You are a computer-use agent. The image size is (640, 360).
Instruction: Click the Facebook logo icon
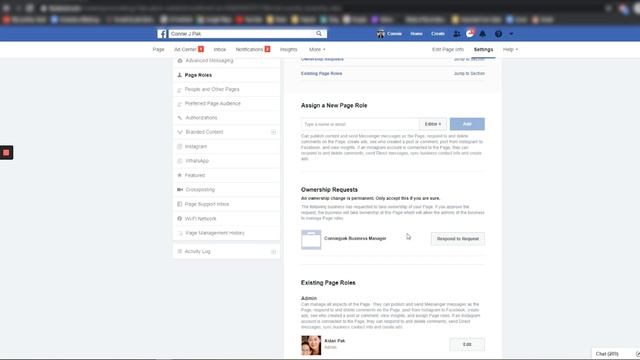click(x=162, y=34)
